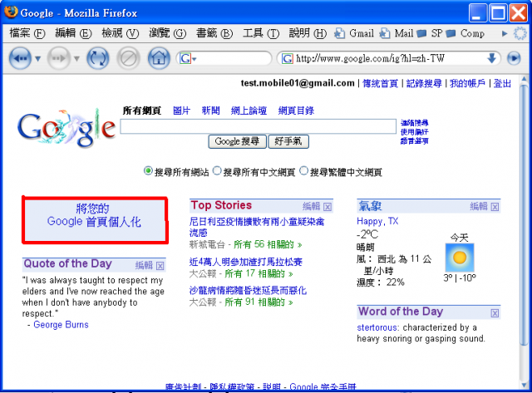
Task: Click the Google Olympics doodle logo
Action: [x=66, y=127]
